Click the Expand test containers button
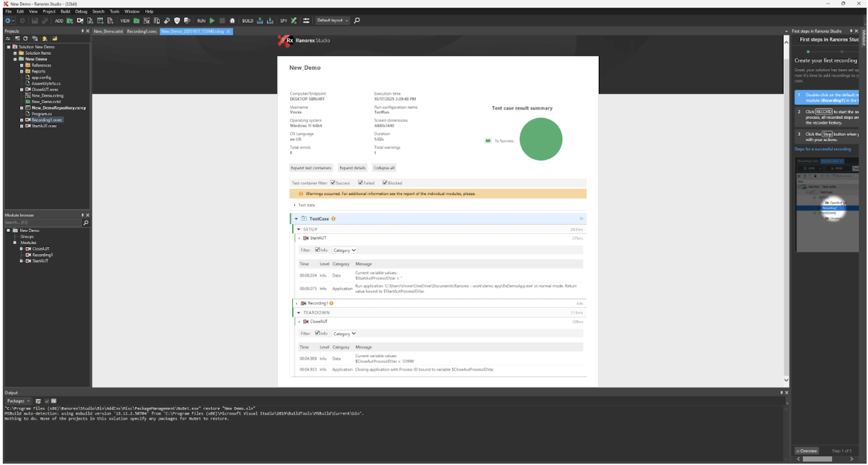868x465 pixels. pyautogui.click(x=311, y=167)
